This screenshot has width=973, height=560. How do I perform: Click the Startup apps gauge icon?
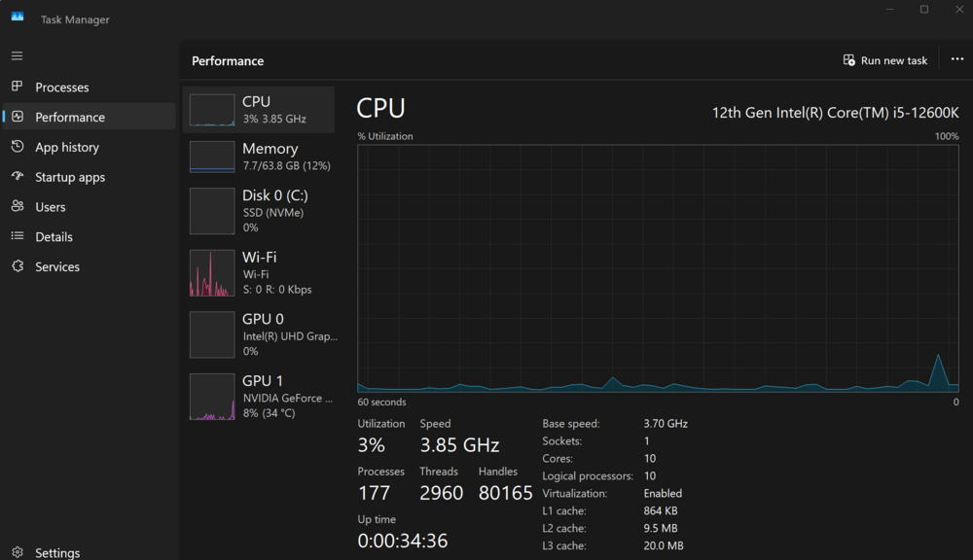[18, 177]
